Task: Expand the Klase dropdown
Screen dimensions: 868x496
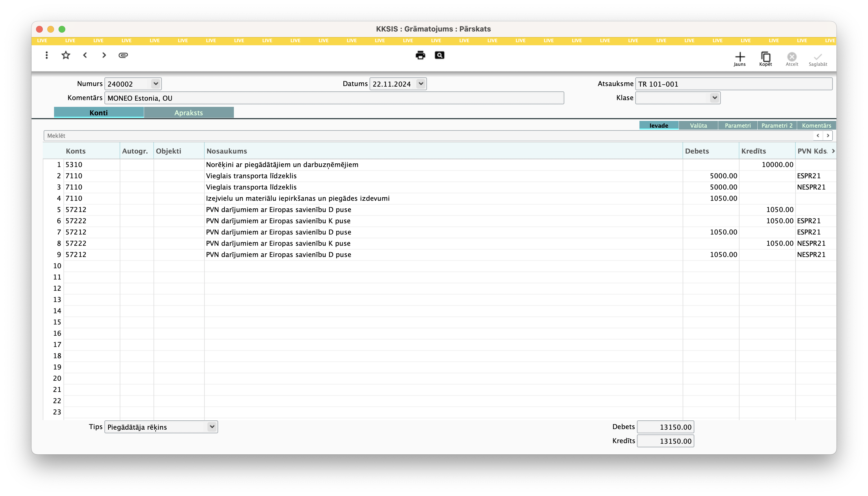Action: coord(714,98)
